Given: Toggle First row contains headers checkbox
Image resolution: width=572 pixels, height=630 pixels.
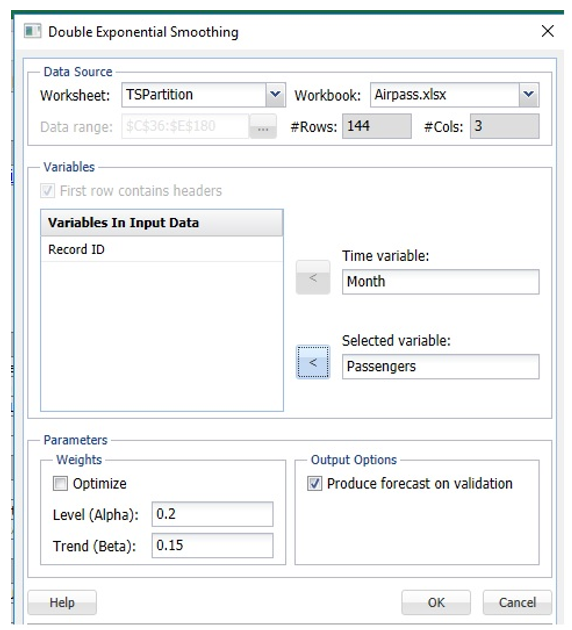Looking at the screenshot, I should pos(47,190).
